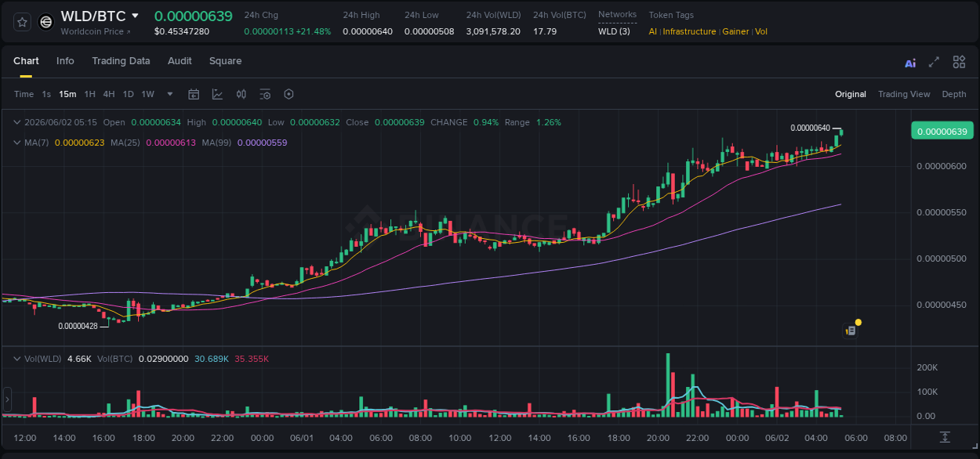
Task: Open the Square tab
Action: pyautogui.click(x=225, y=61)
